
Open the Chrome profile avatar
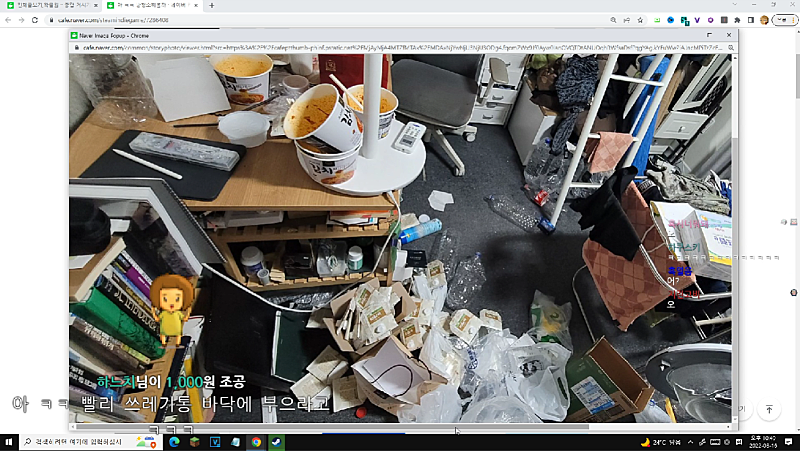coord(765,19)
